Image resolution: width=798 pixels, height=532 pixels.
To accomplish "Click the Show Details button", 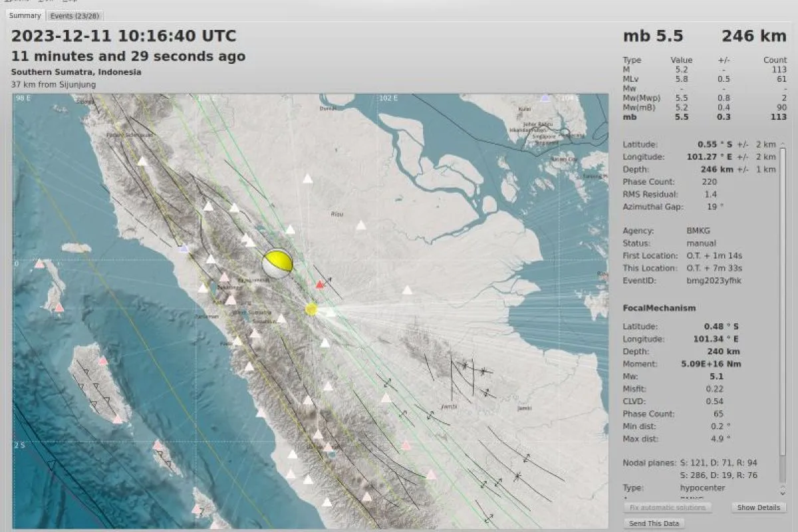I will pos(759,507).
